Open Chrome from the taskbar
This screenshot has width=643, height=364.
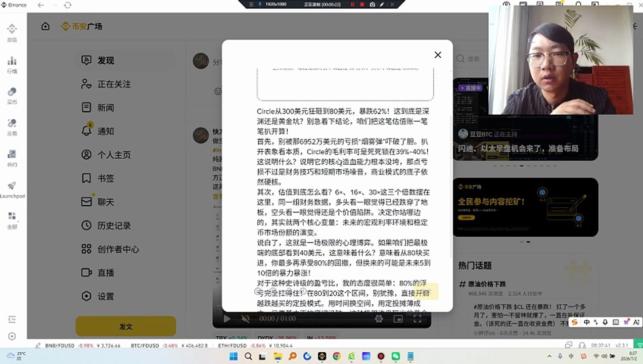337,356
